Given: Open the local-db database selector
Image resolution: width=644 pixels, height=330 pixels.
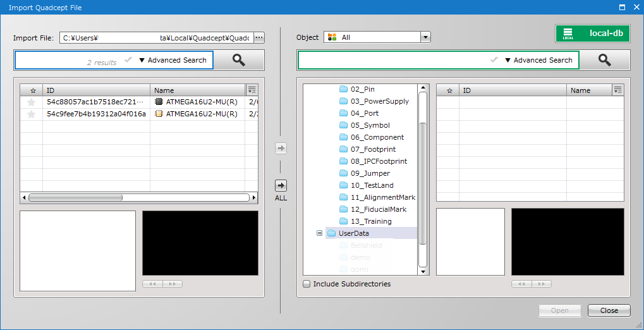Looking at the screenshot, I should [592, 34].
